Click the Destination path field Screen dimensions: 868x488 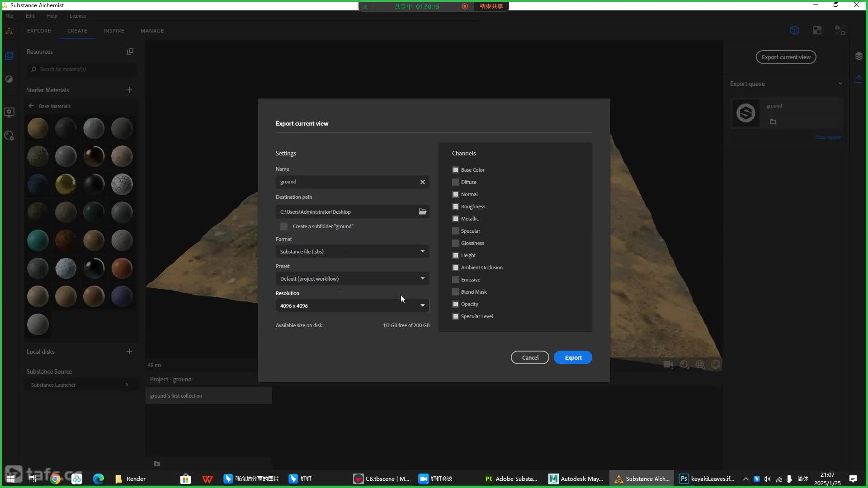click(x=353, y=212)
